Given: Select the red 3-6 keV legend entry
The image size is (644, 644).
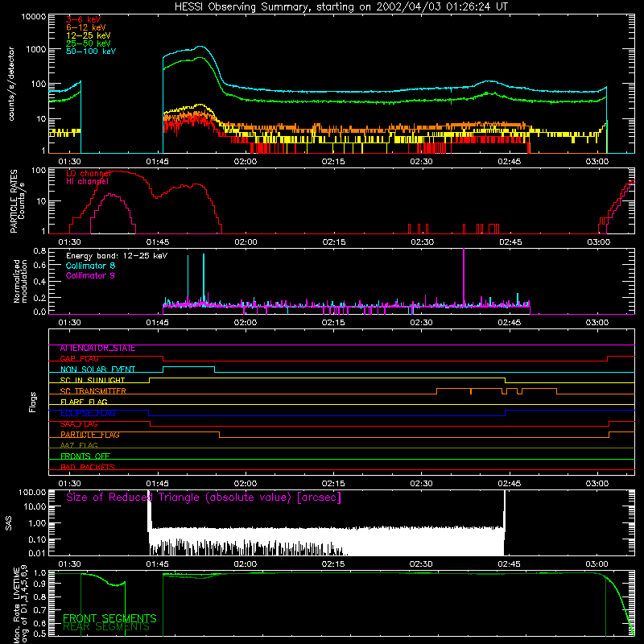Looking at the screenshot, I should click(x=84, y=19).
